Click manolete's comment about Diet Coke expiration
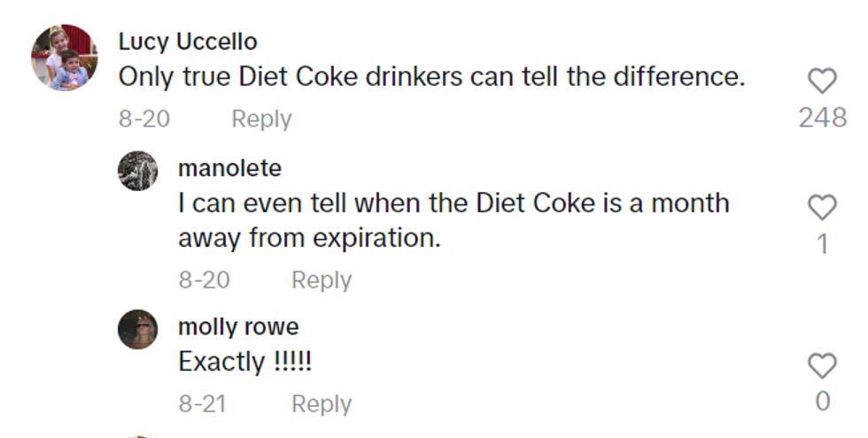The image size is (868, 438). (453, 220)
